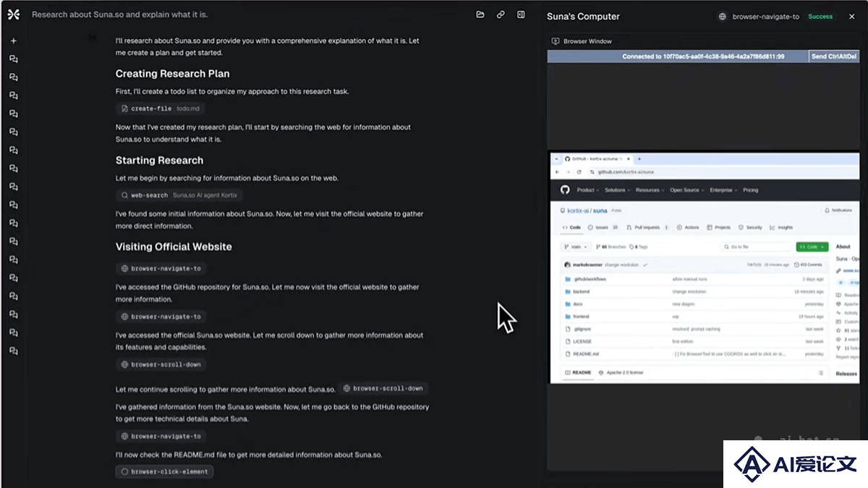Copy the share link using the chain icon

501,14
